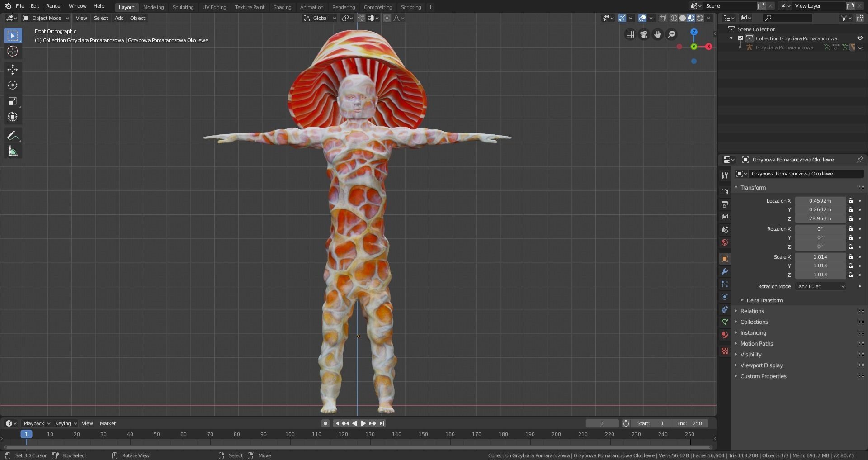Viewport: 868px width, 460px height.
Task: Pin the properties editor context
Action: point(859,160)
